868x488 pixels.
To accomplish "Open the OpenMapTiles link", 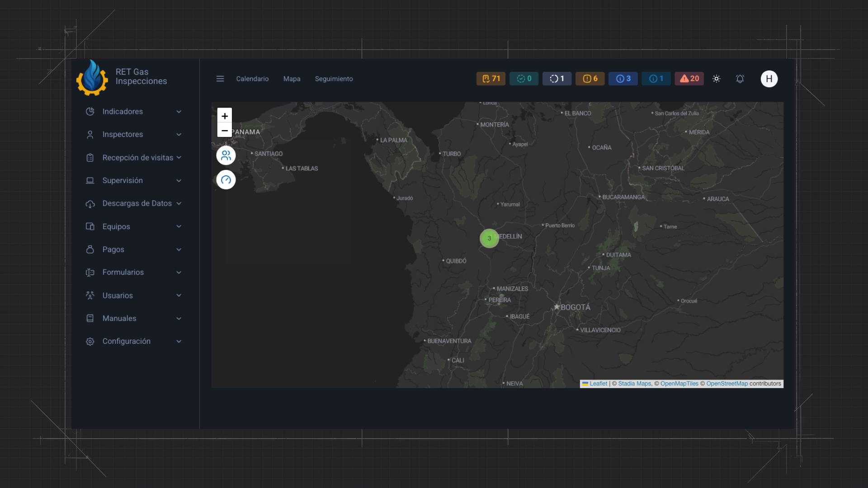I will (679, 384).
